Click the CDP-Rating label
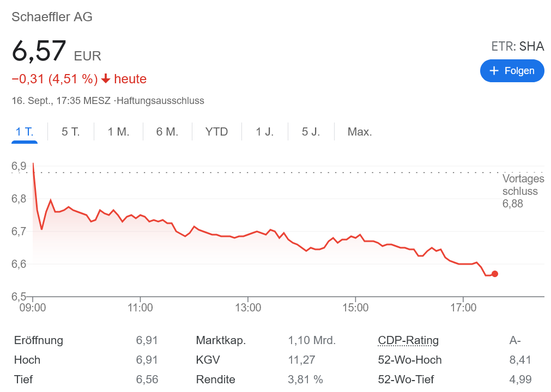 click(408, 341)
